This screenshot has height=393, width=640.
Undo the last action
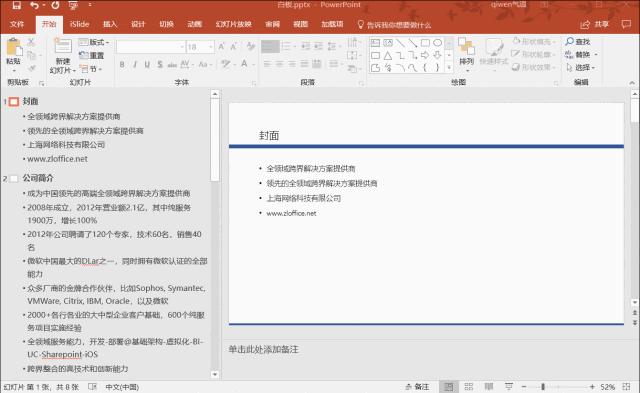click(x=34, y=5)
